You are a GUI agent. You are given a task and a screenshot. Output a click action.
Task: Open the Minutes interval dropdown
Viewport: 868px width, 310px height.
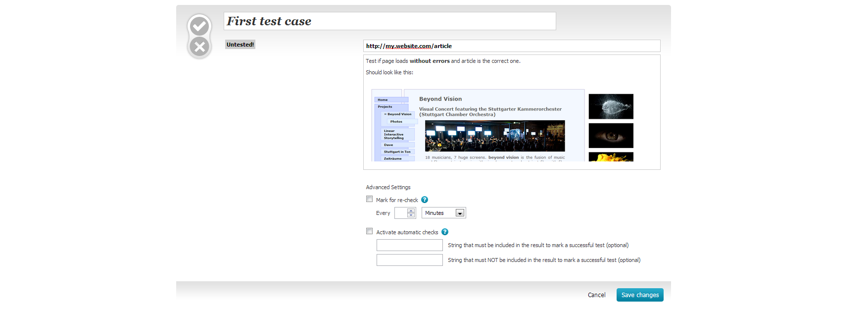pyautogui.click(x=444, y=213)
